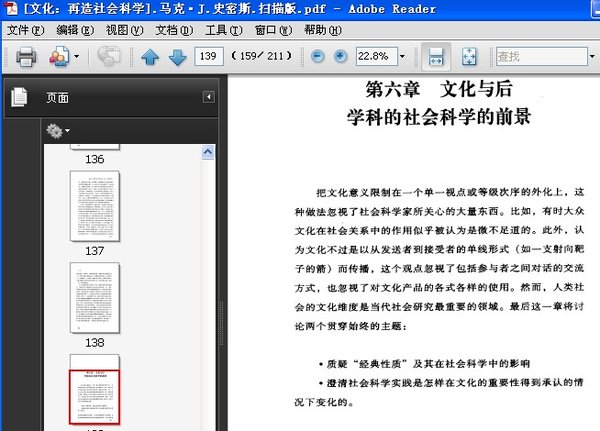Open the 工具(T) menu

[x=224, y=30]
